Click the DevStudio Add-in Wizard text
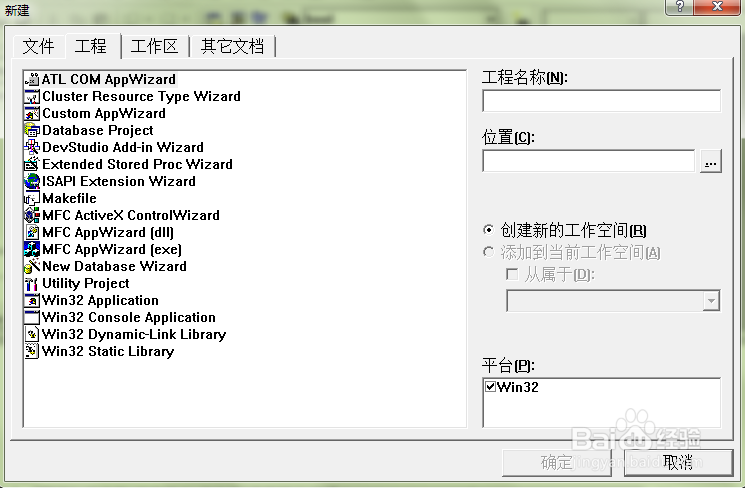 [x=123, y=147]
